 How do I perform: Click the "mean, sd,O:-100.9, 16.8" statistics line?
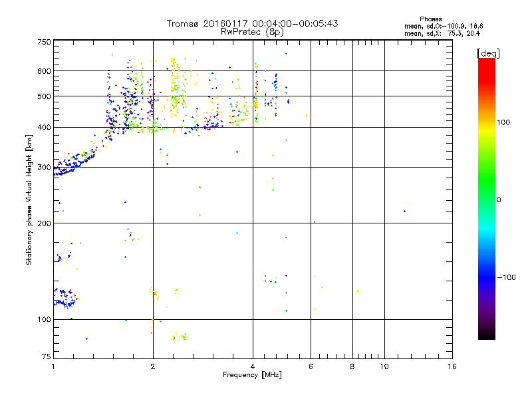pyautogui.click(x=444, y=26)
